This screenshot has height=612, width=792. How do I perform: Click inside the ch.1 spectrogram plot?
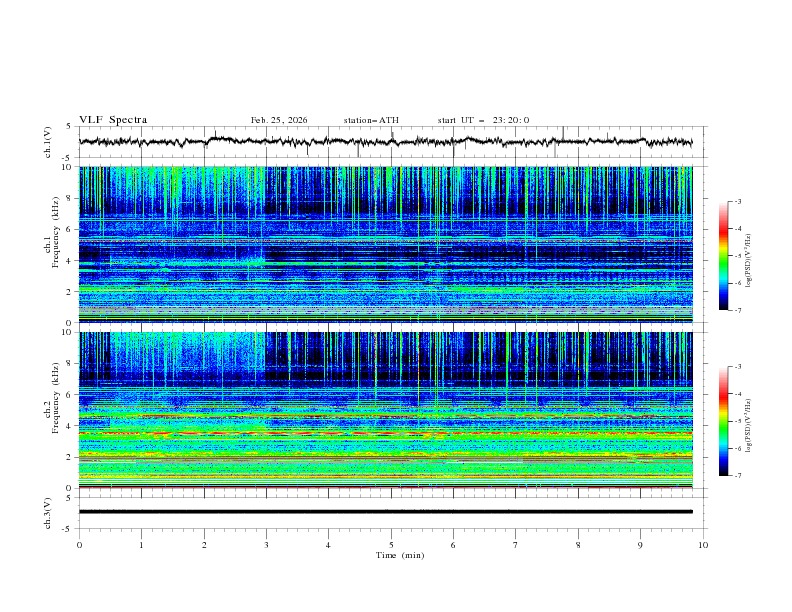tap(385, 244)
